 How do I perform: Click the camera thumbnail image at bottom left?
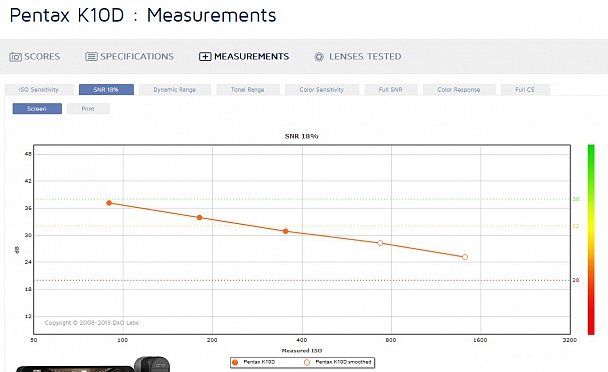point(93,365)
